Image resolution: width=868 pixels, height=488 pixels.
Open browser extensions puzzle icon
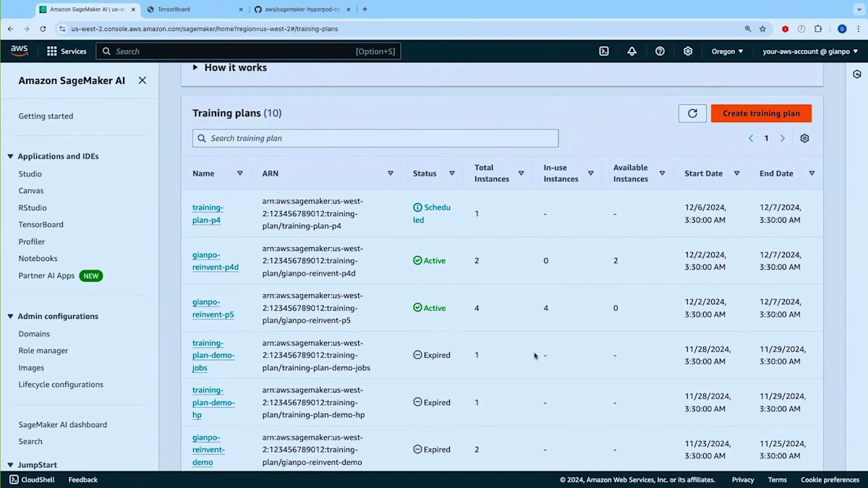click(x=818, y=29)
